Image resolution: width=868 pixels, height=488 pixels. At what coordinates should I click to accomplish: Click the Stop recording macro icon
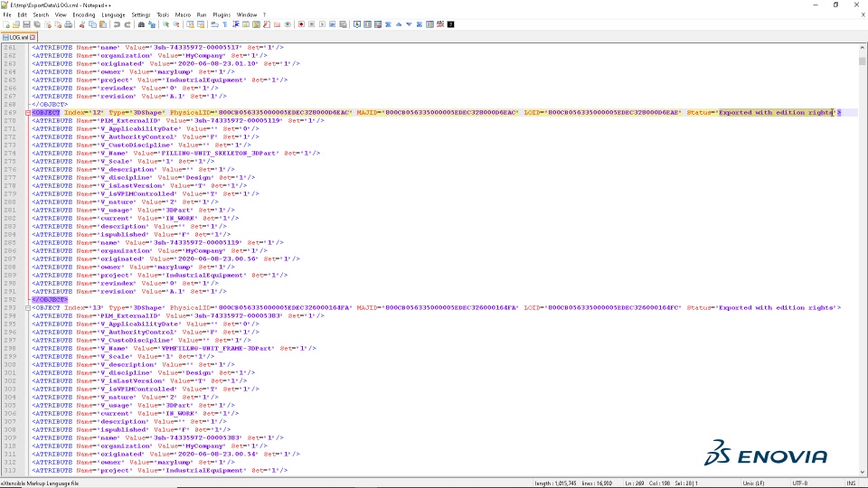pos(312,24)
